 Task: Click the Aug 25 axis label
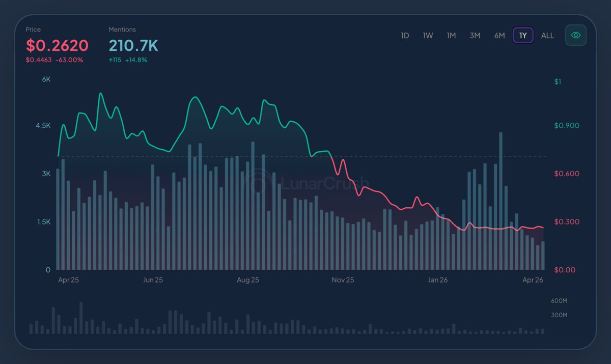click(x=248, y=280)
